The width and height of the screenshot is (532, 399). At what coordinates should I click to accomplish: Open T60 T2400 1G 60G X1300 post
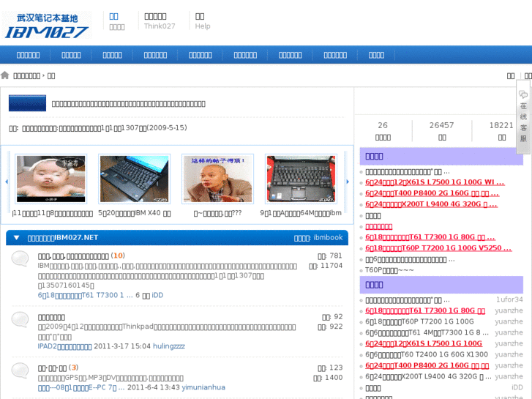[427, 354]
